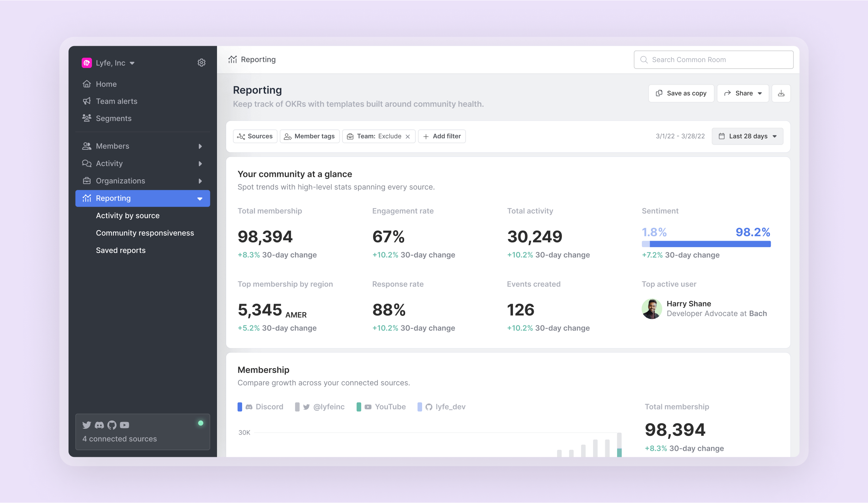Click the Team alerts megaphone icon

pos(87,101)
